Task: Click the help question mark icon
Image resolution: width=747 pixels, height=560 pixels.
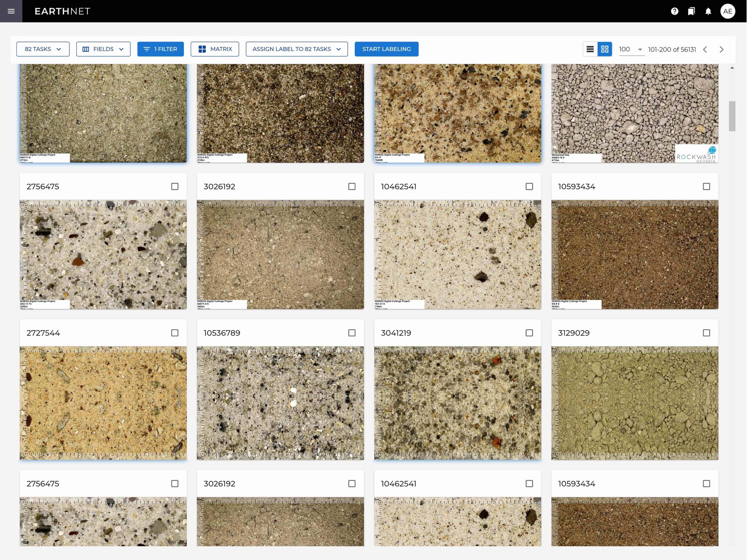Action: pyautogui.click(x=674, y=11)
